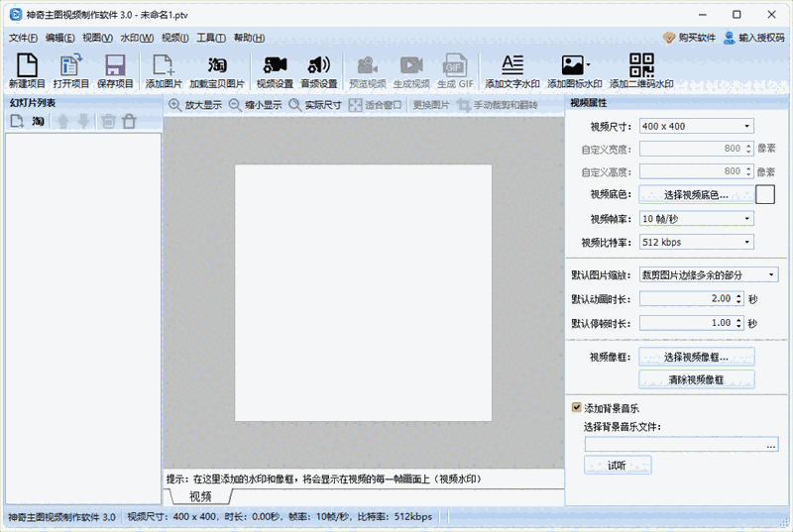Screen dimensions: 793x532
Task: Adjust the 默认动画时长 stepper arrows
Action: click(738, 298)
